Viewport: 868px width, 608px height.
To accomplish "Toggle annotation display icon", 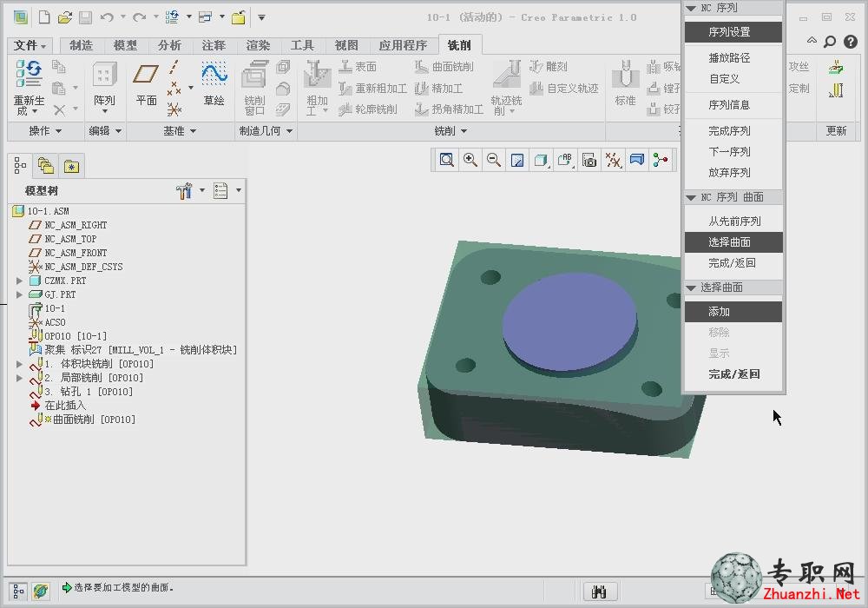I will 636,161.
